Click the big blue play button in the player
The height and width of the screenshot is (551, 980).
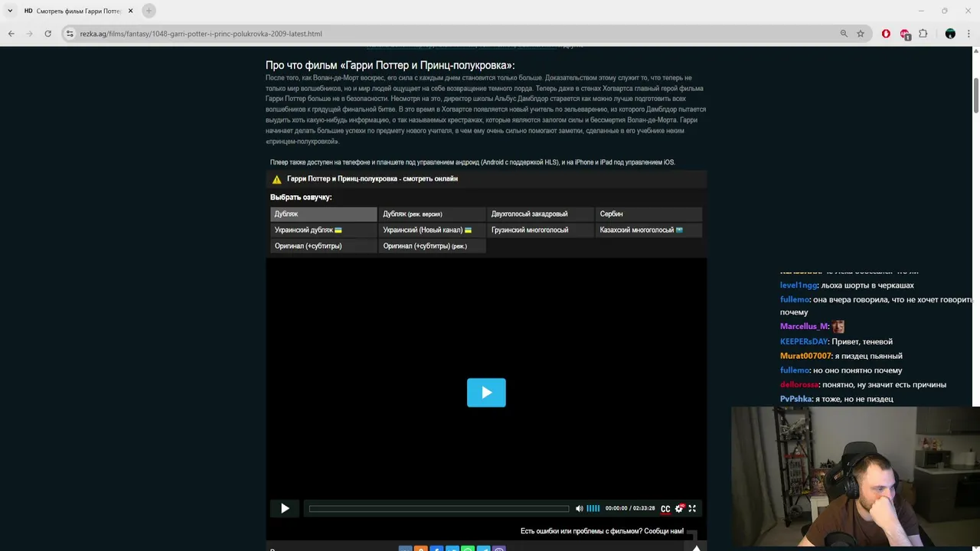click(486, 393)
